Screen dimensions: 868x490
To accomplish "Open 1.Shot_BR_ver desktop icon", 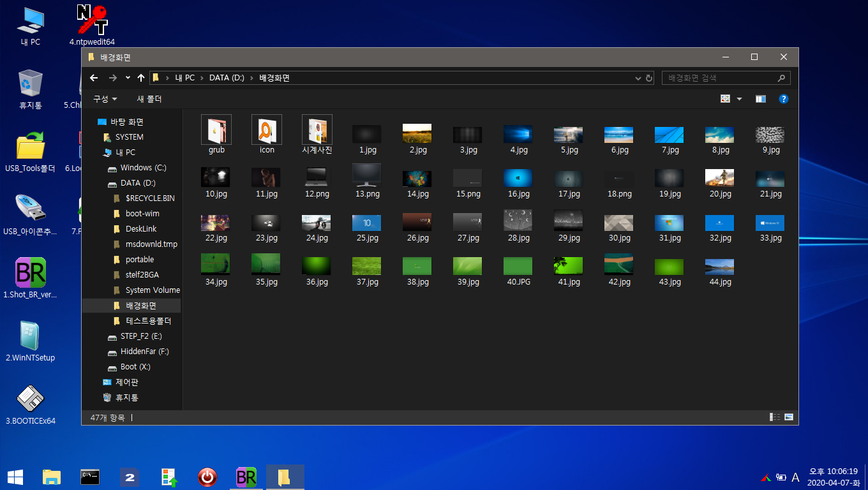I will pos(30,279).
